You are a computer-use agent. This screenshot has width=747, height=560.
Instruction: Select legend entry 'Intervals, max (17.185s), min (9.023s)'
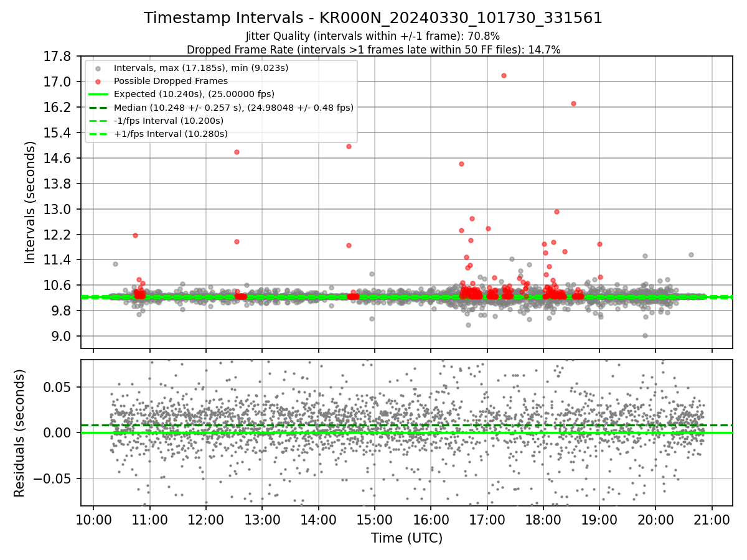(201, 68)
